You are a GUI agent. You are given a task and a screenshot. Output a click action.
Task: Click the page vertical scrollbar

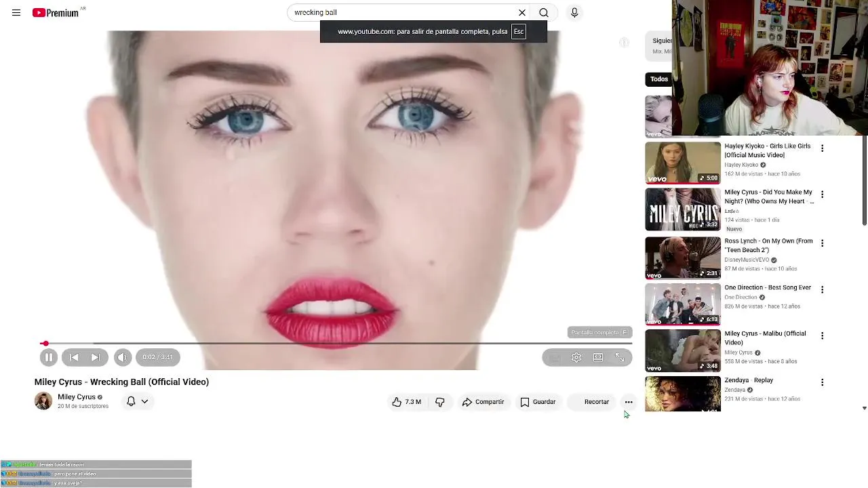865,180
